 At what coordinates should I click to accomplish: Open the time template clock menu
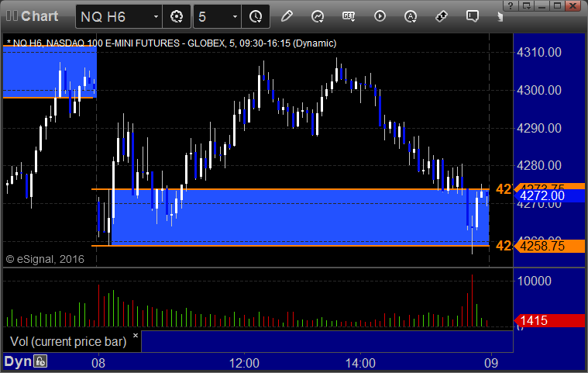pos(256,16)
